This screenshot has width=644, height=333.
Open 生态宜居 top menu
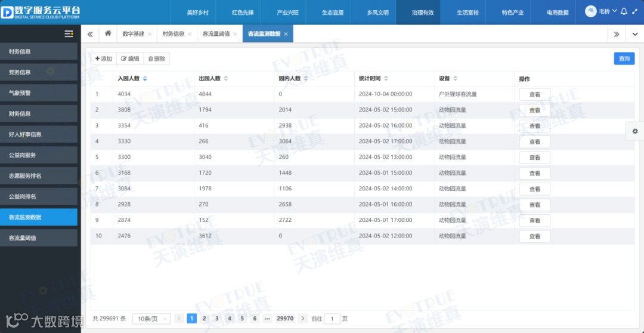pos(333,13)
